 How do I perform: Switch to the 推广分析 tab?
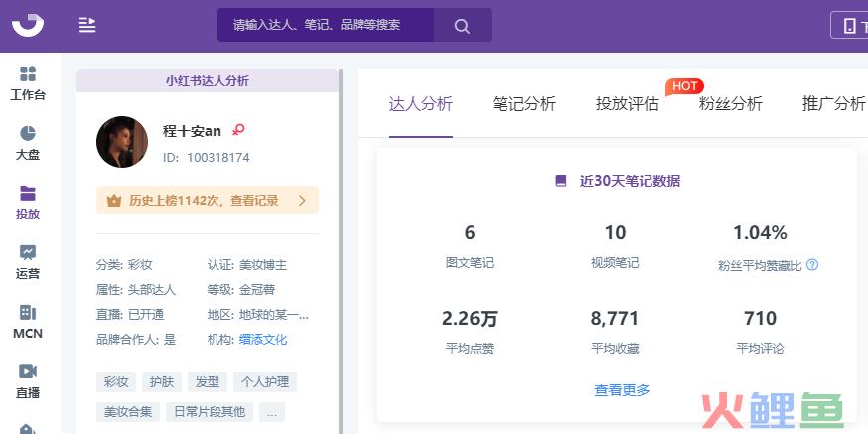point(833,104)
